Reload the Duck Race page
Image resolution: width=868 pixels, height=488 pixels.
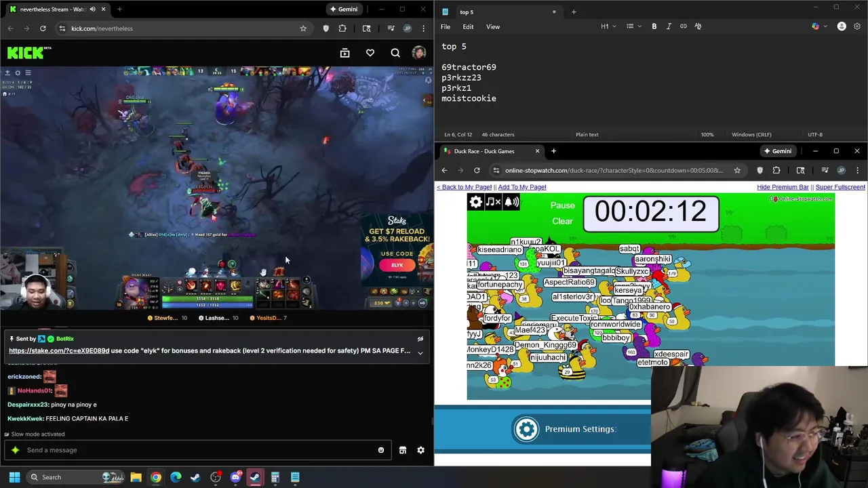tap(477, 170)
